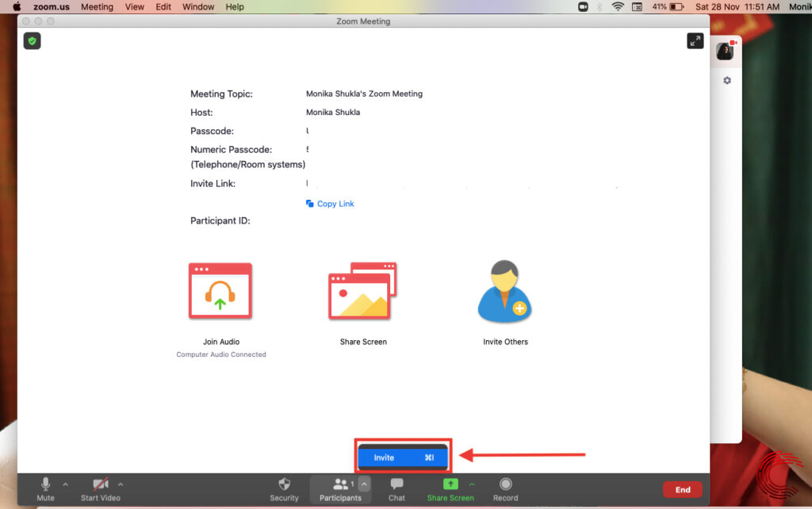812x509 pixels.
Task: Start recording with the Record button
Action: [x=505, y=489]
